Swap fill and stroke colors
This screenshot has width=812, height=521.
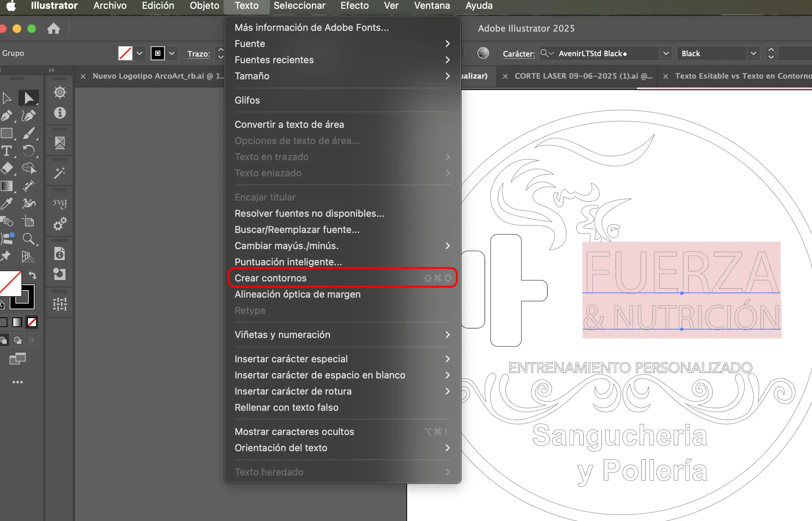tap(32, 275)
